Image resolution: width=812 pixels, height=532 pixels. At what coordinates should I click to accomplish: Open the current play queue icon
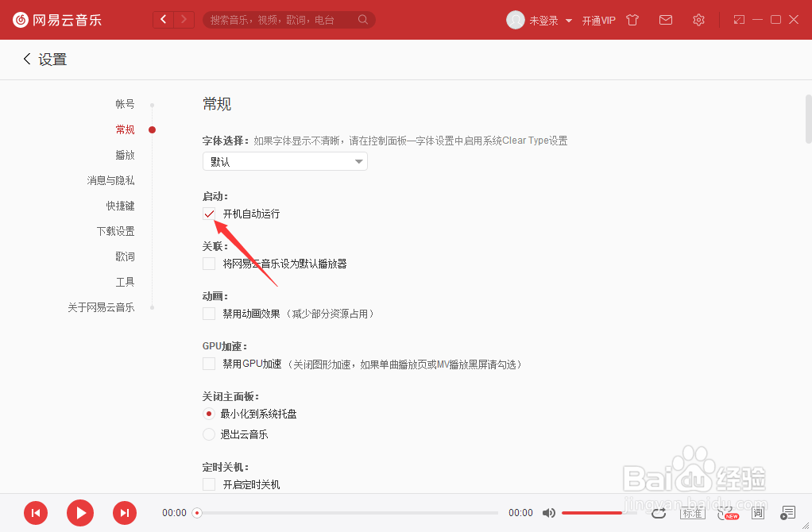click(787, 513)
